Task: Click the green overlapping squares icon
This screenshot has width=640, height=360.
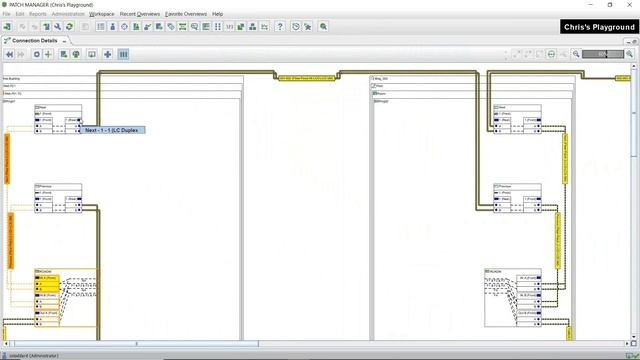Action: [241, 27]
